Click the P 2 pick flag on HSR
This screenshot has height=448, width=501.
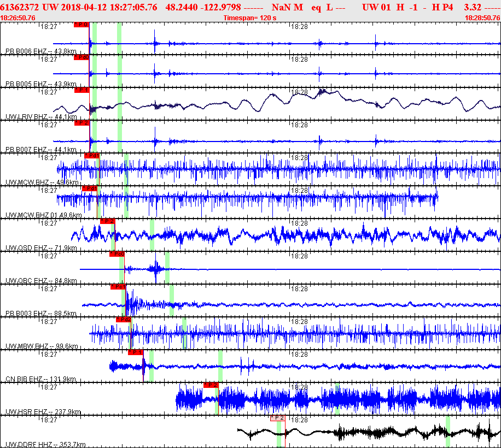[211, 385]
